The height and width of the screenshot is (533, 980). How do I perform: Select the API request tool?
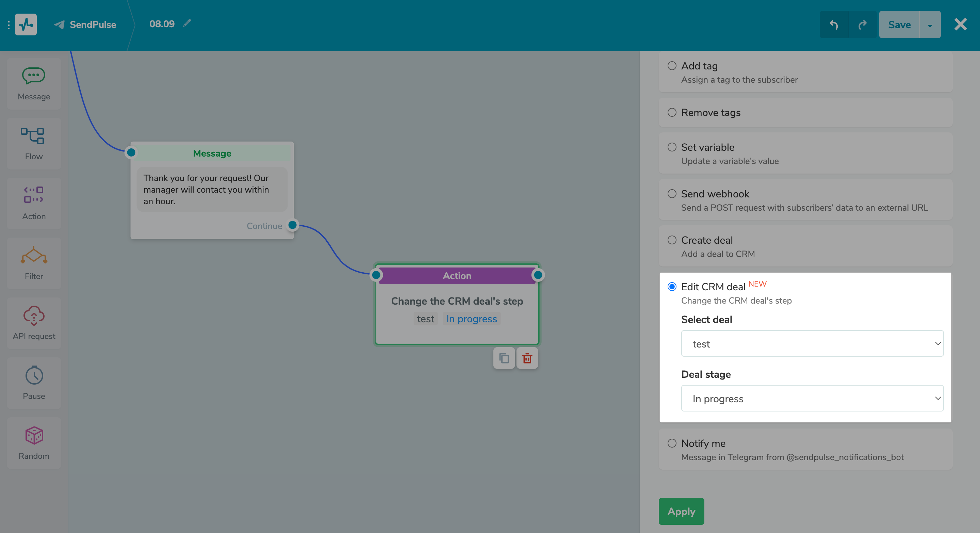[x=33, y=323]
